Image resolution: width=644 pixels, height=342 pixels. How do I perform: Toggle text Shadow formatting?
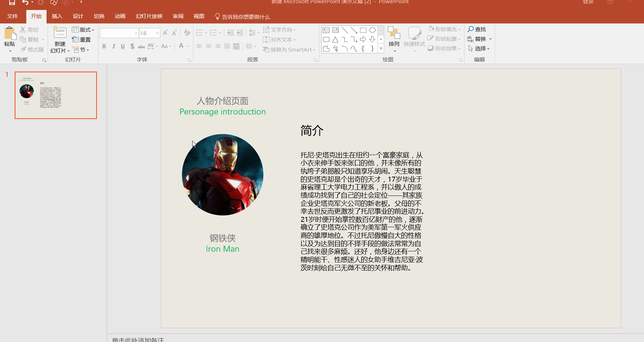(x=132, y=46)
